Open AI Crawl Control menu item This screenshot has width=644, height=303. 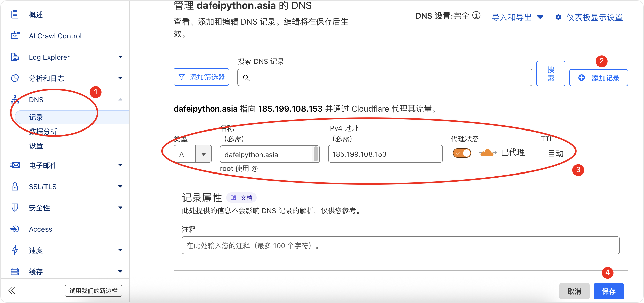point(55,36)
